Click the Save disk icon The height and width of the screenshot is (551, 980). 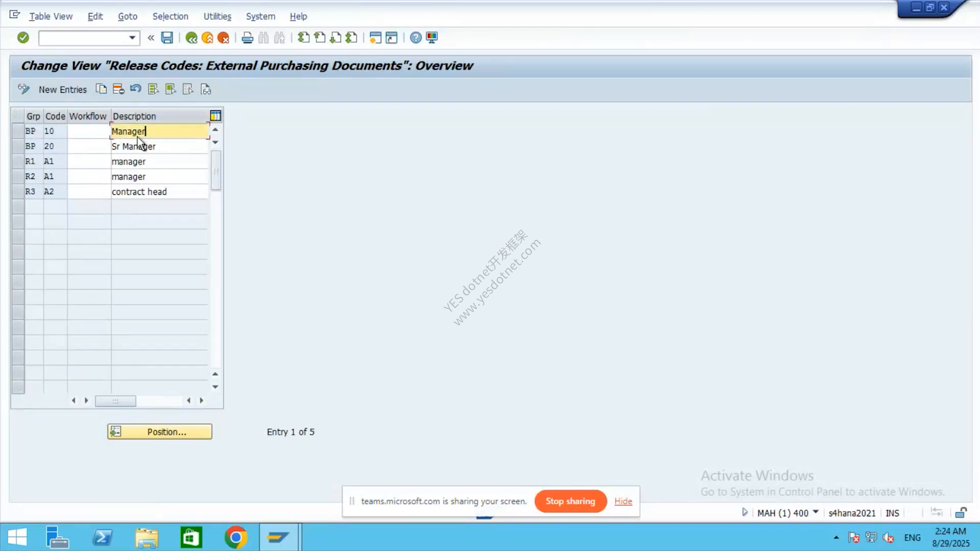[x=167, y=38]
